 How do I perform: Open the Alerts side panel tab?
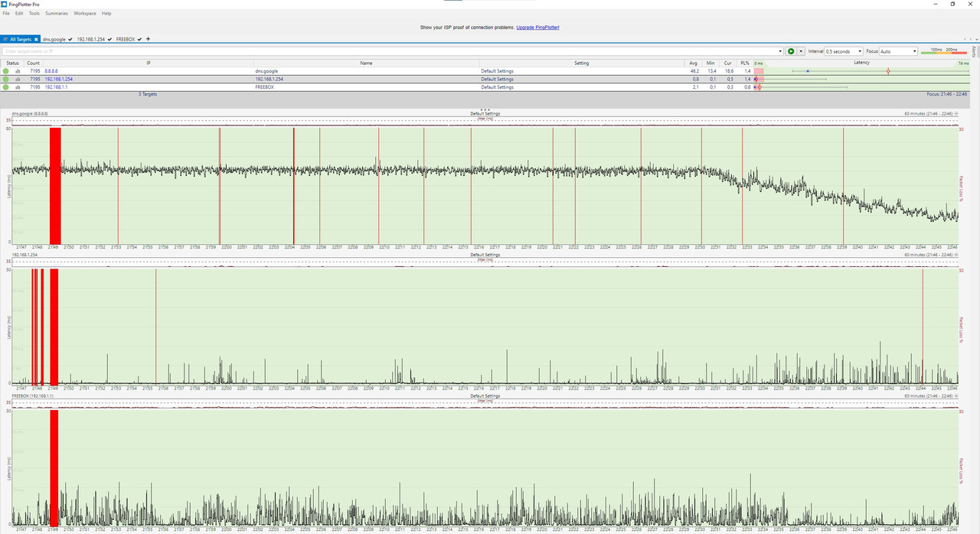974,51
